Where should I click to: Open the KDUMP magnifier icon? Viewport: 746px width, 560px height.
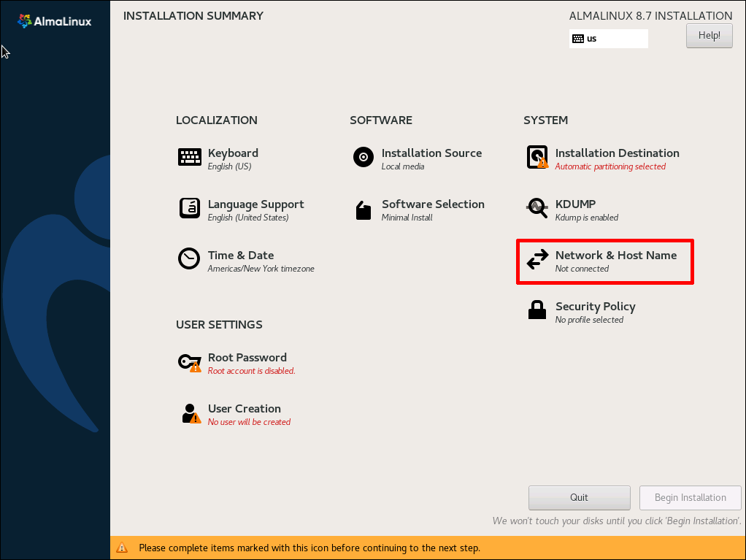point(537,208)
